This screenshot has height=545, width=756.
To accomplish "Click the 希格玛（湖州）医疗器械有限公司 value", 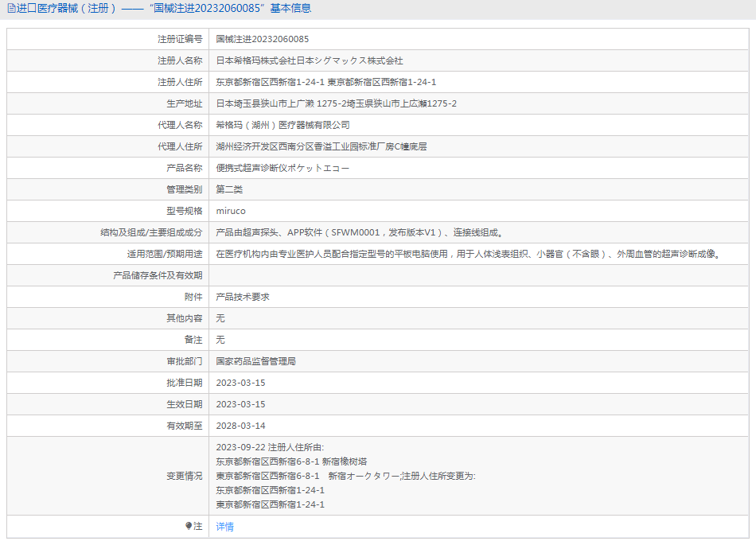I will (x=283, y=125).
